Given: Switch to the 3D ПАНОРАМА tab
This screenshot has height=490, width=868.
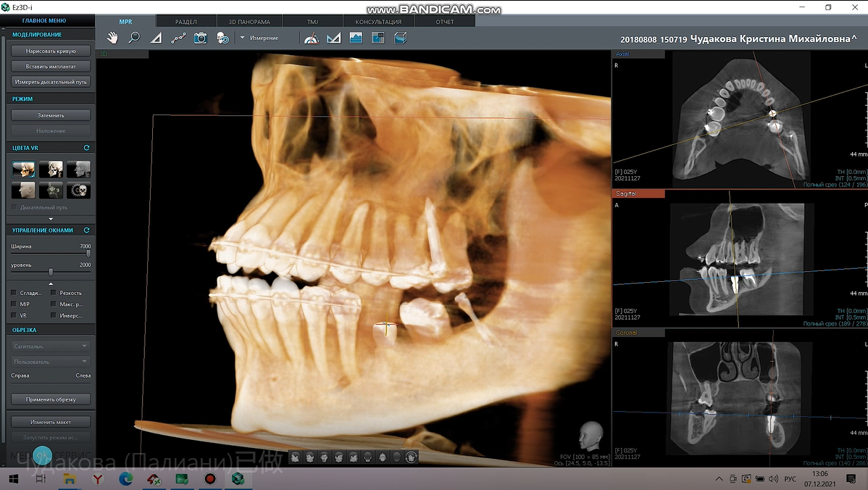Looking at the screenshot, I should 249,22.
